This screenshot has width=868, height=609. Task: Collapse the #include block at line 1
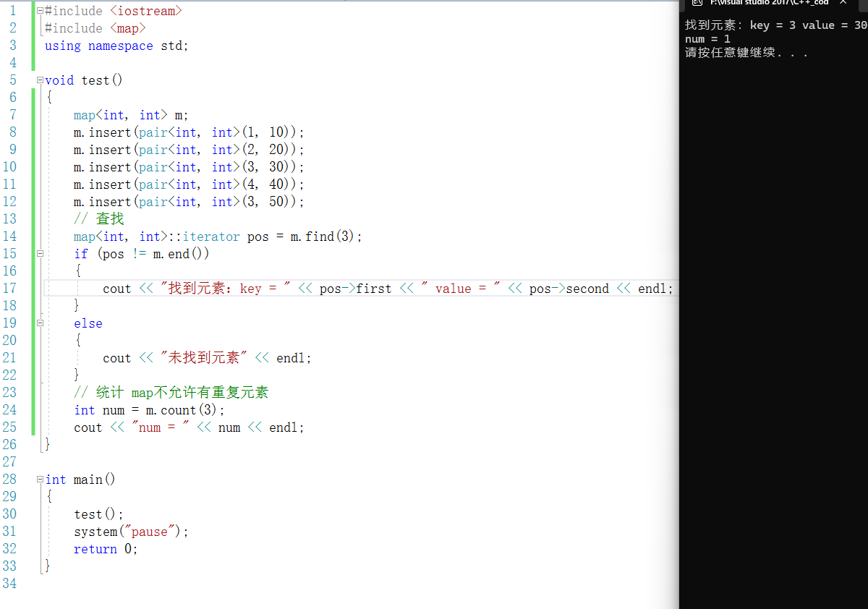point(41,11)
